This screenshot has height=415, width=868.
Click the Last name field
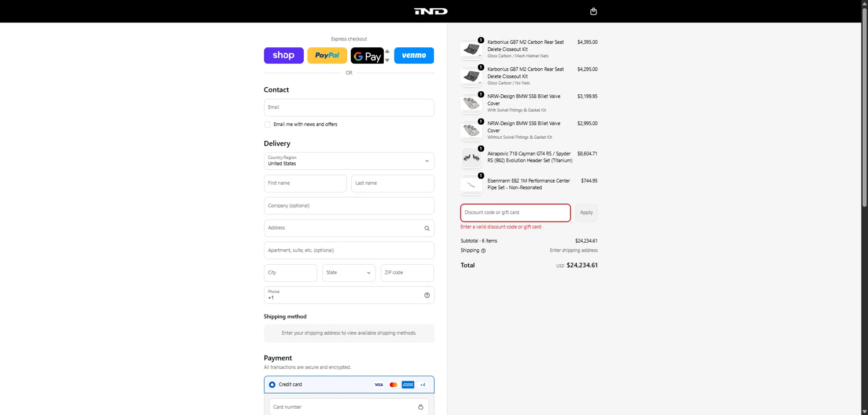pos(393,183)
